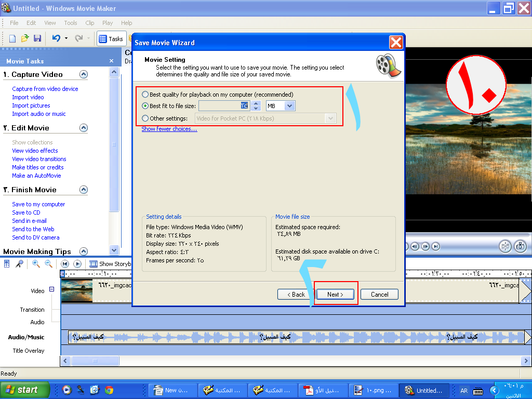
Task: Open the Undo history dropdown arrow
Action: [66, 38]
